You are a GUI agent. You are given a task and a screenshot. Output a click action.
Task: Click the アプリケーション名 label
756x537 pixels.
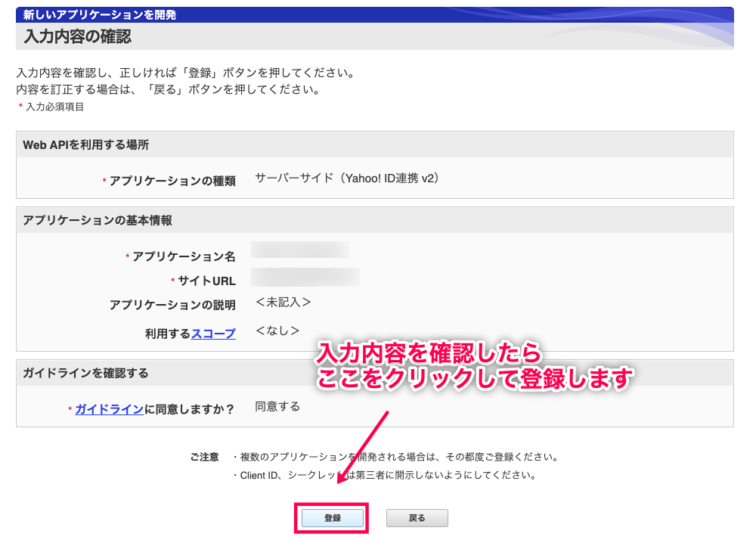[x=184, y=256]
